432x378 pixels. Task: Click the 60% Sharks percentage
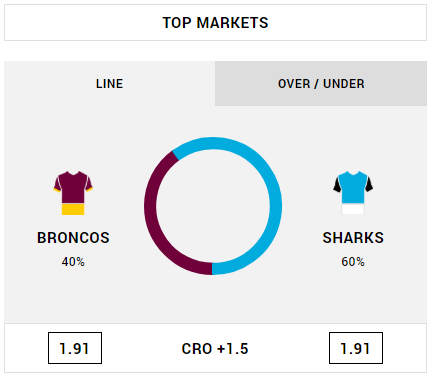[x=353, y=262]
